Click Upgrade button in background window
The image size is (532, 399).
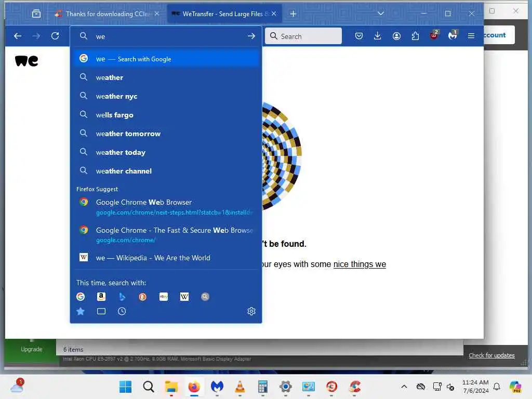point(31,349)
